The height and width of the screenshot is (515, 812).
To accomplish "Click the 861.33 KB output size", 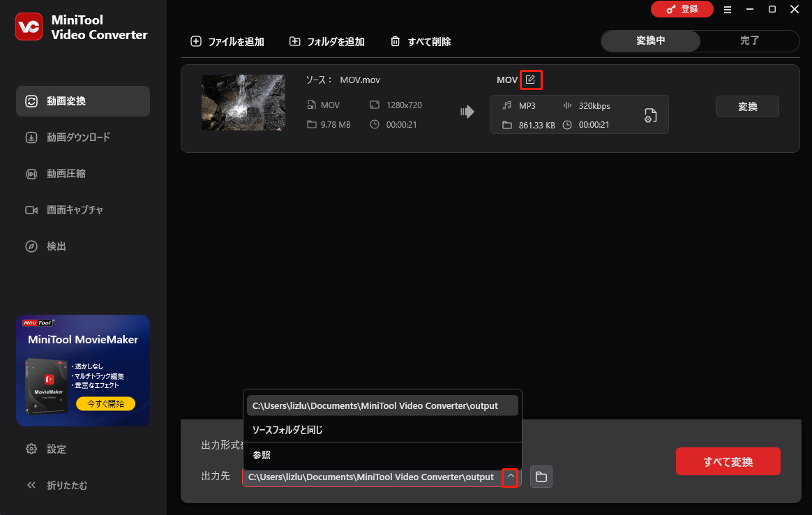I will click(x=536, y=126).
